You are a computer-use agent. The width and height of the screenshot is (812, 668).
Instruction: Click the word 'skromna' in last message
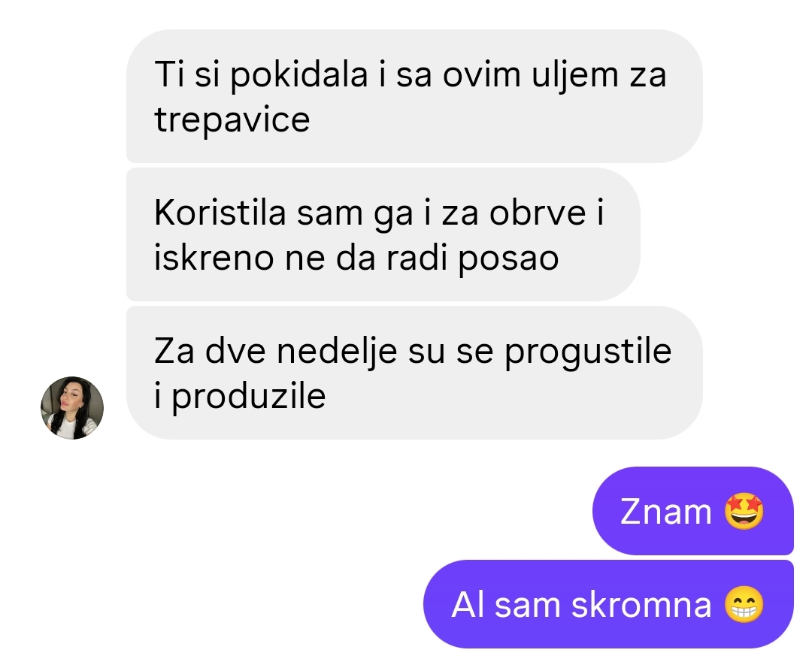(641, 604)
